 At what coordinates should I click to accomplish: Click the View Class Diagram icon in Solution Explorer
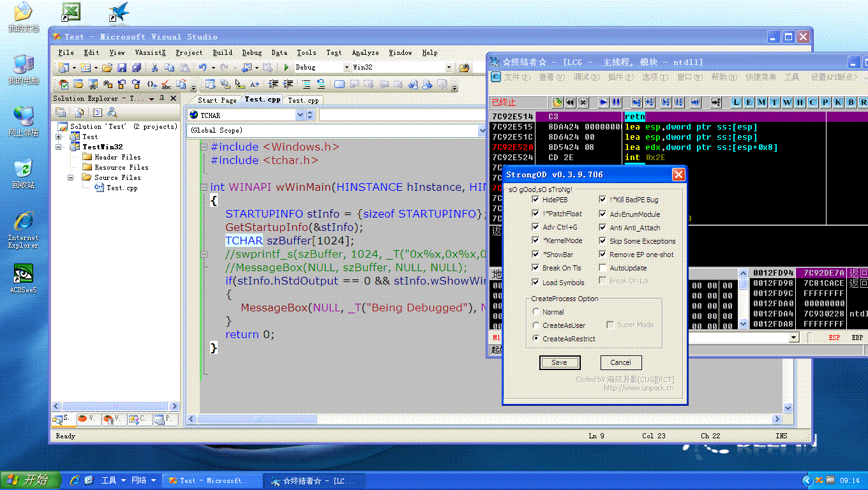(x=112, y=112)
